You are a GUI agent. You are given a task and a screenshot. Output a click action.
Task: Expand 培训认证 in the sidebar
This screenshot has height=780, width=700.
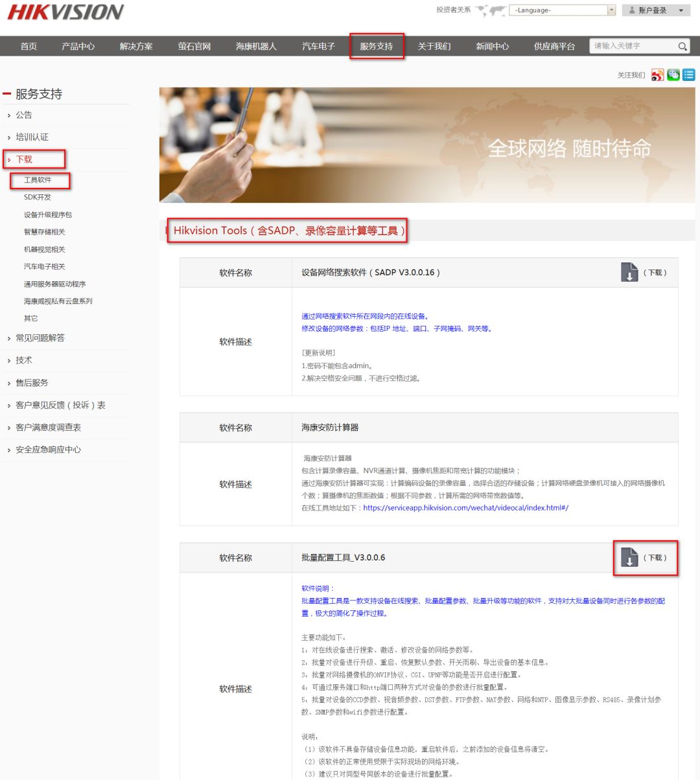(x=32, y=137)
